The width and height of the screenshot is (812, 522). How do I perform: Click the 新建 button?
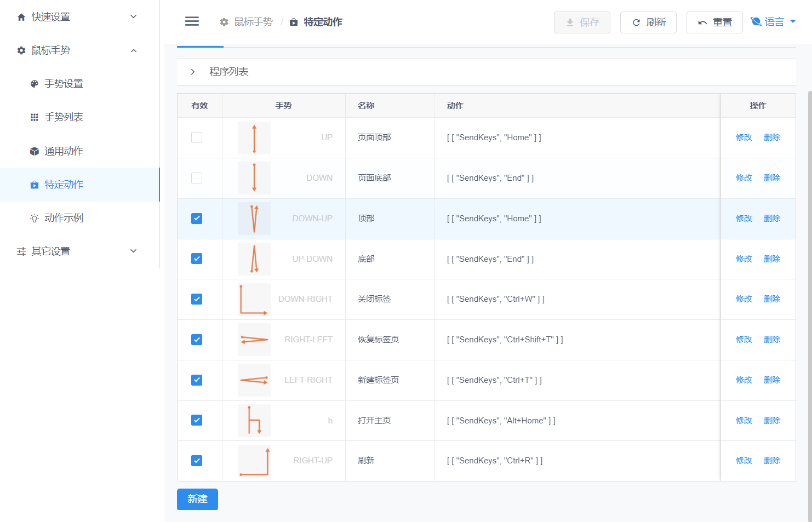click(197, 499)
